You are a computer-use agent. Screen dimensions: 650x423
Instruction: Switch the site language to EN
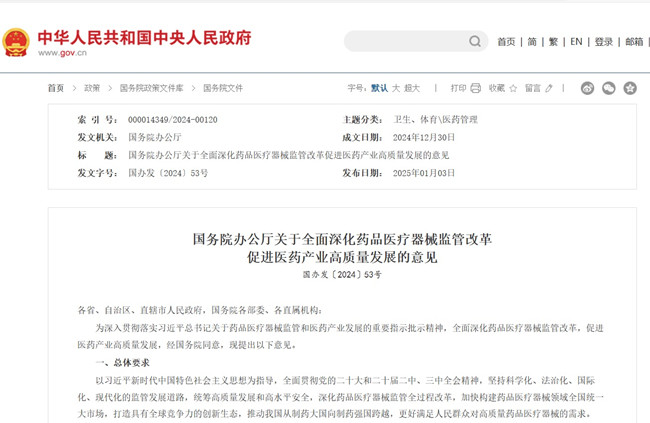coord(576,42)
